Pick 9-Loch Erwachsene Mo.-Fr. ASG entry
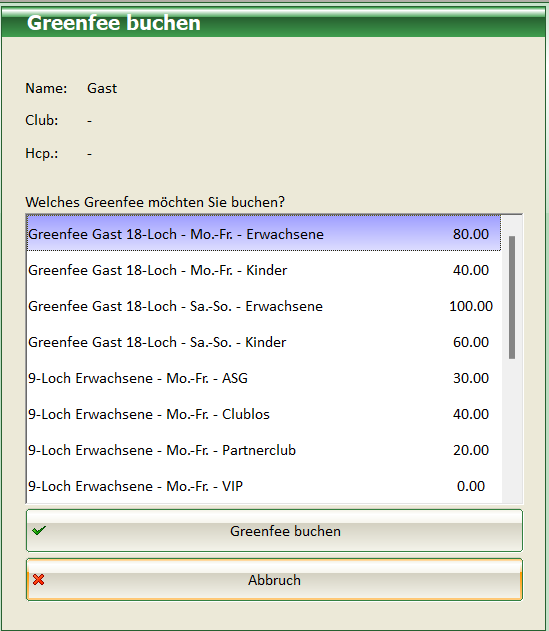This screenshot has width=549, height=631. pyautogui.click(x=264, y=378)
